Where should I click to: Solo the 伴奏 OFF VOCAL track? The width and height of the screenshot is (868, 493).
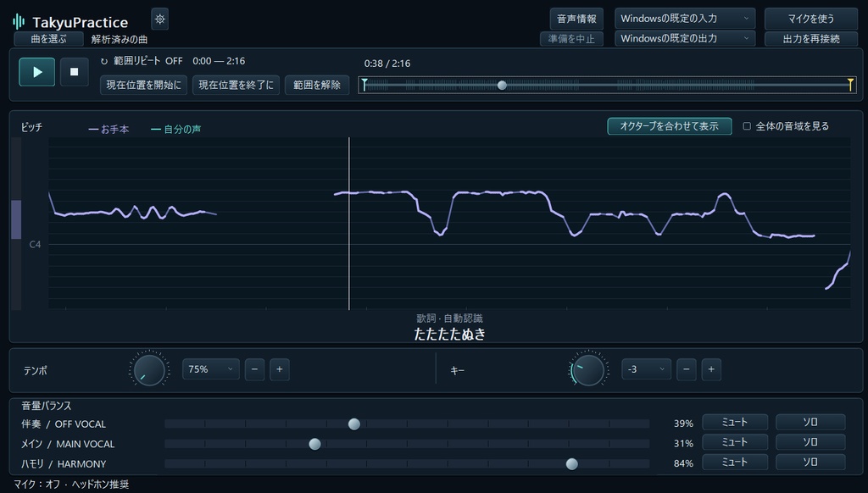[x=810, y=422]
